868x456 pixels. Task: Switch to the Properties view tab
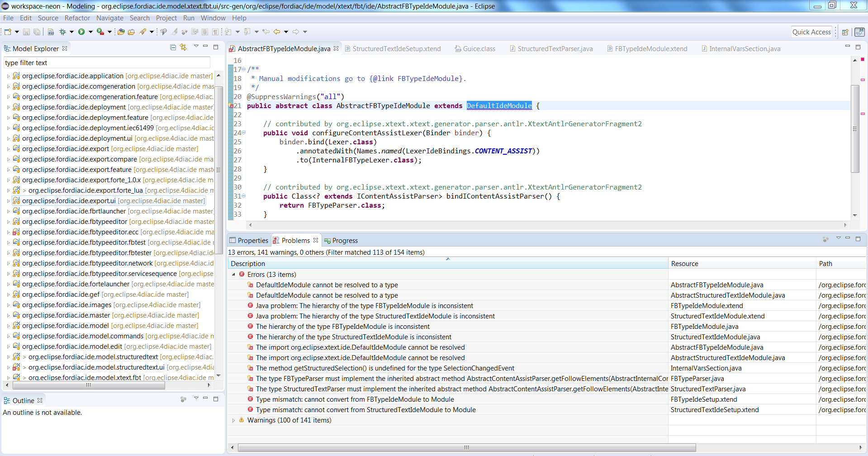coord(249,241)
